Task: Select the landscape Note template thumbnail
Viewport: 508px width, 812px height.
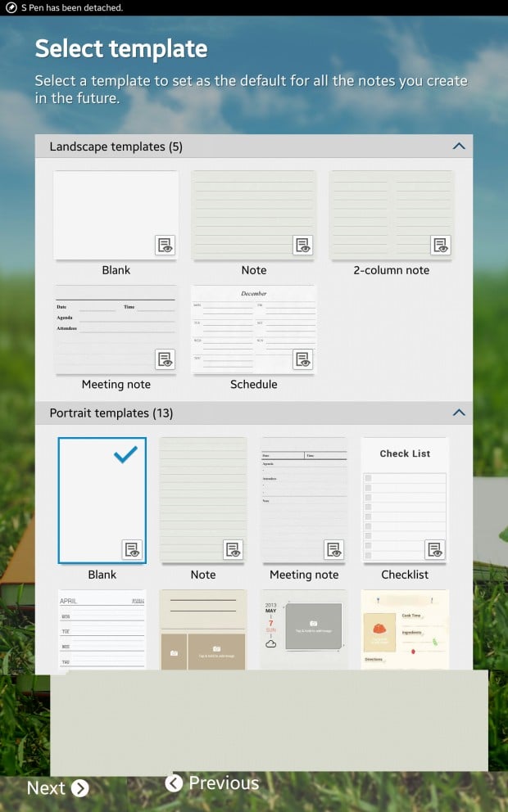Action: click(x=253, y=215)
